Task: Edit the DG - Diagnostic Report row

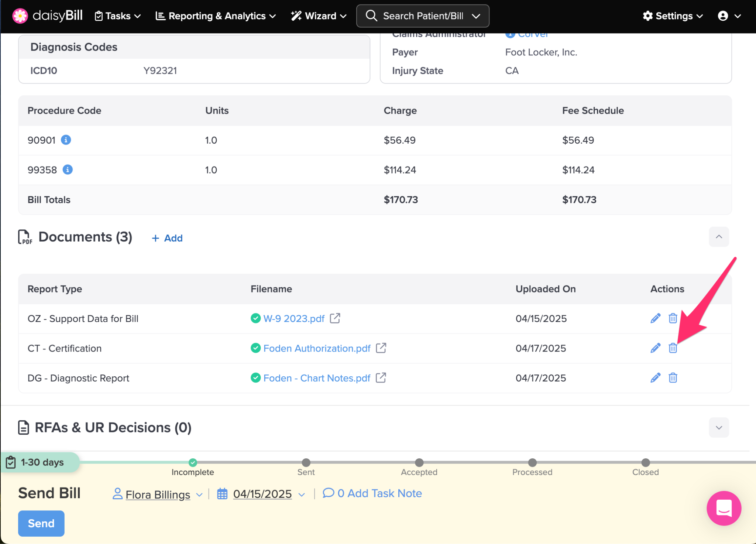Action: click(x=655, y=378)
